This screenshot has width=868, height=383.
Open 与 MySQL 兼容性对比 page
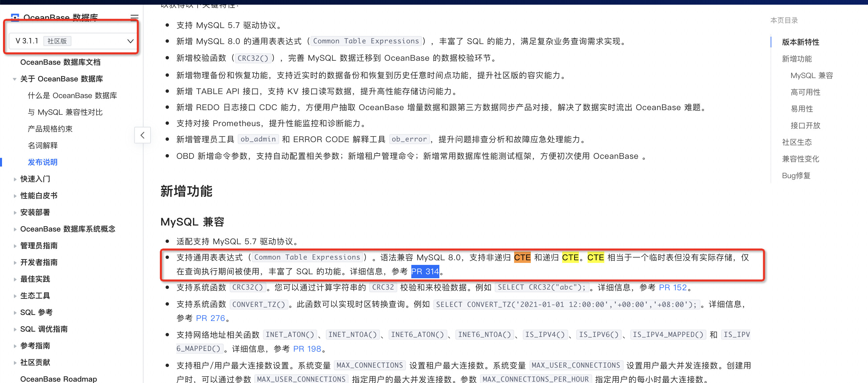click(x=65, y=112)
